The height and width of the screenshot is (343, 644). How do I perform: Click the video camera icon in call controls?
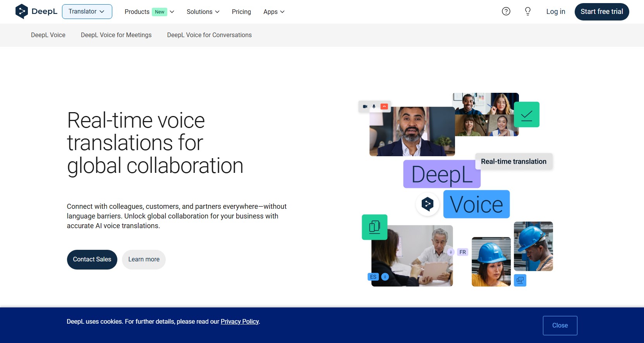(365, 106)
